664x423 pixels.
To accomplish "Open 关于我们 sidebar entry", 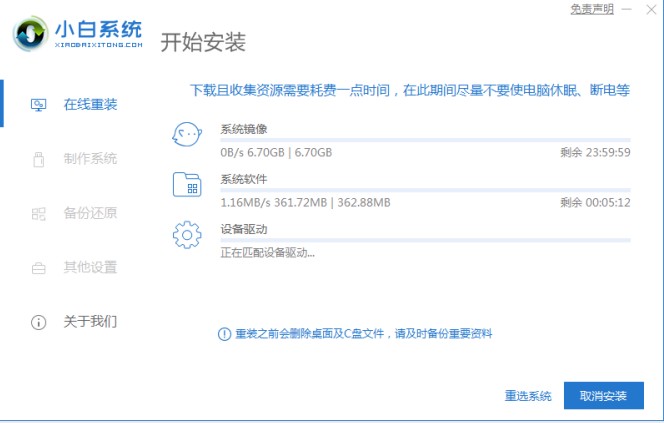I will coord(74,322).
